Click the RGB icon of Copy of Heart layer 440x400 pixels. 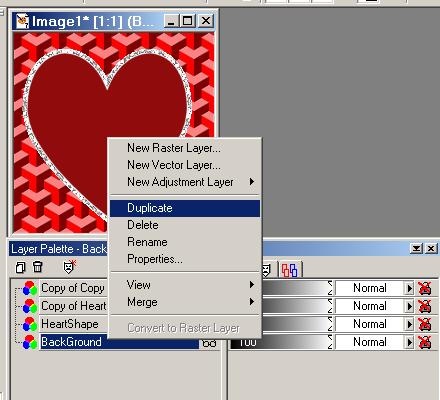coord(30,306)
